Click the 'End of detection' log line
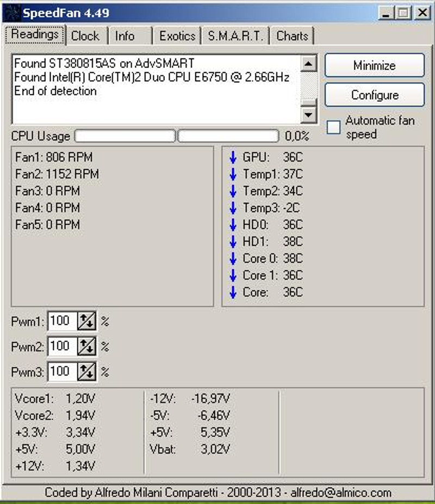Screen dimensions: 435x504 tap(55, 91)
